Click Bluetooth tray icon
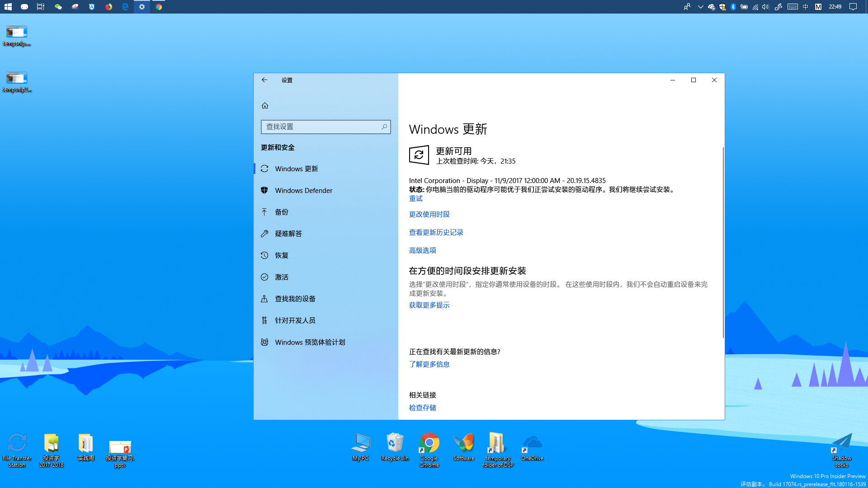This screenshot has width=868, height=488. pyautogui.click(x=733, y=7)
